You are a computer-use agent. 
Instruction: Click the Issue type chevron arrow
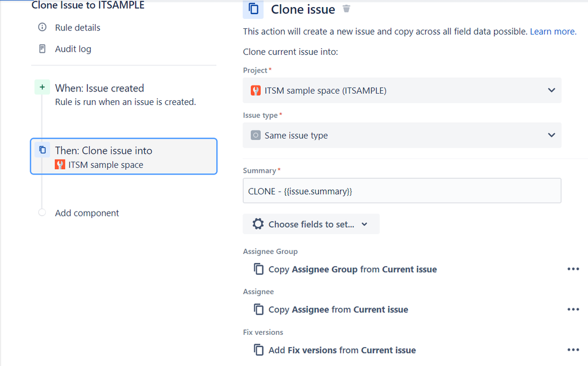pos(552,135)
